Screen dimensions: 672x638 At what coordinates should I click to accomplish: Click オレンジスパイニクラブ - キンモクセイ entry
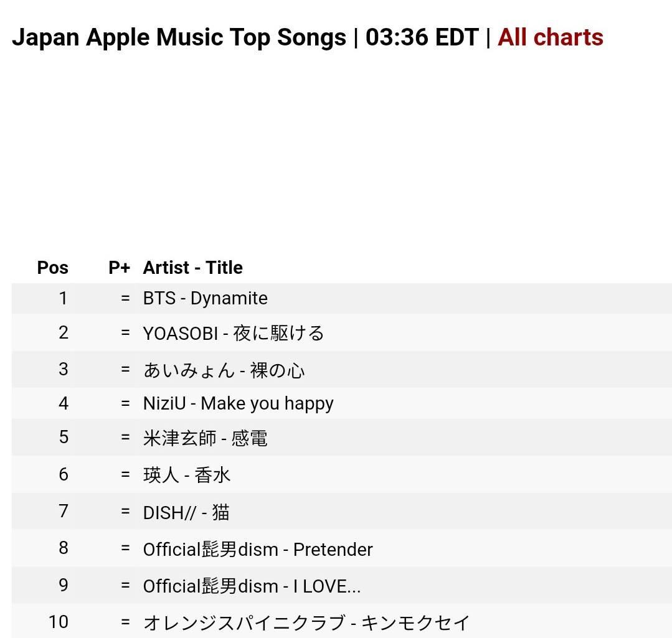click(x=306, y=622)
